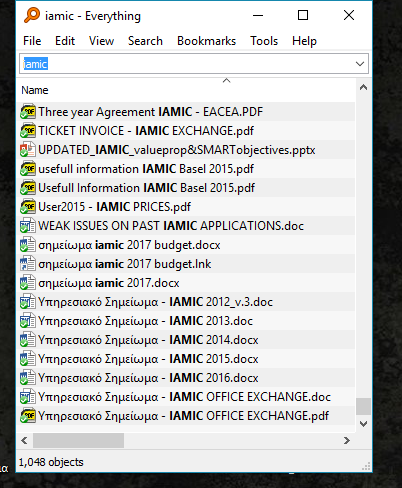Select σημείωμα iamic 2017.docx
This screenshot has width=402, height=488.
coord(109,283)
